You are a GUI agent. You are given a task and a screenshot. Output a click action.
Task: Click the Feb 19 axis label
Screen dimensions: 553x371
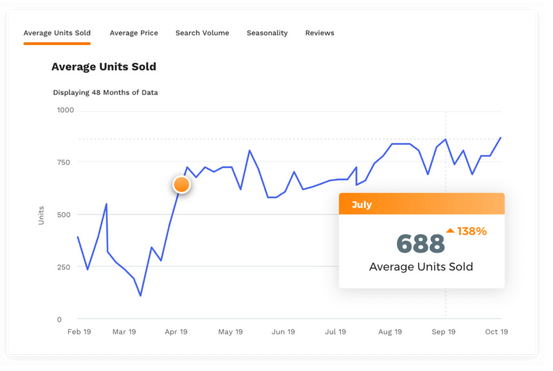pyautogui.click(x=79, y=332)
